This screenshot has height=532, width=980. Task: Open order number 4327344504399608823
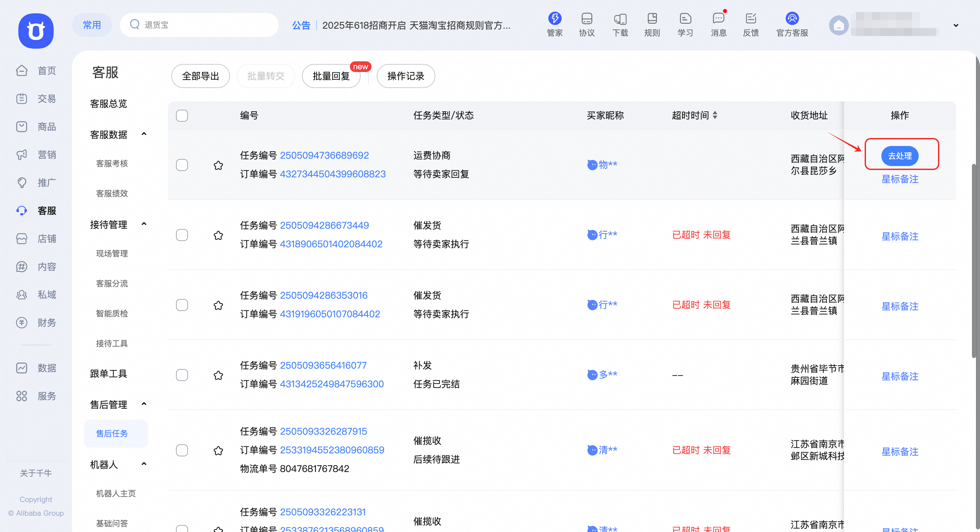click(x=333, y=174)
